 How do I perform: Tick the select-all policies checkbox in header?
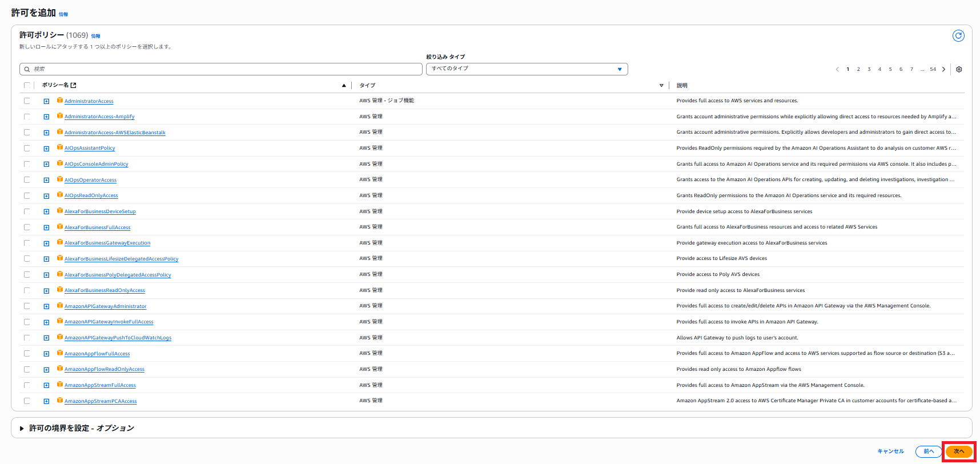pyautogui.click(x=27, y=85)
